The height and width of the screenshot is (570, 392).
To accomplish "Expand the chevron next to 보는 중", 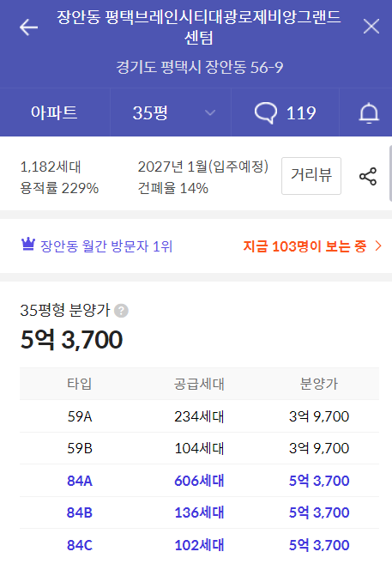I will tap(378, 246).
